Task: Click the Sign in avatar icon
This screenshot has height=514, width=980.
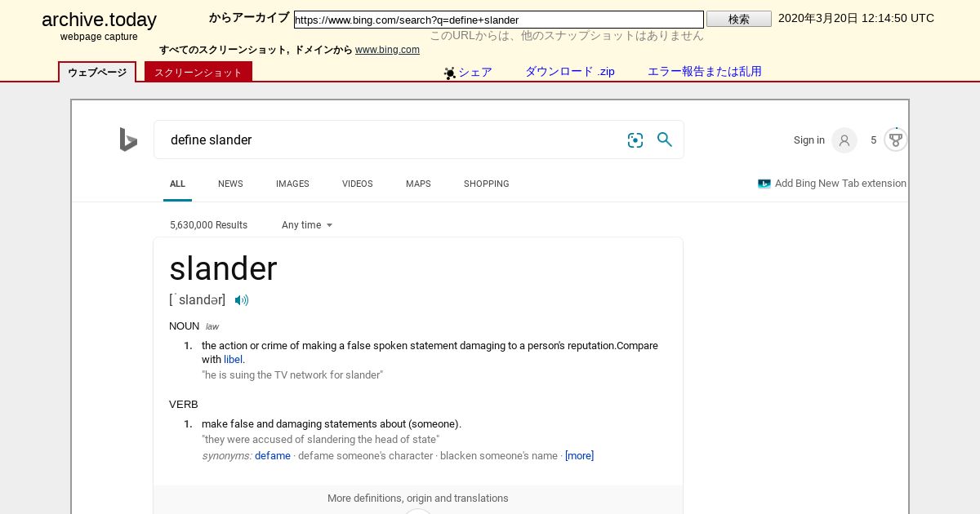Action: tap(844, 140)
